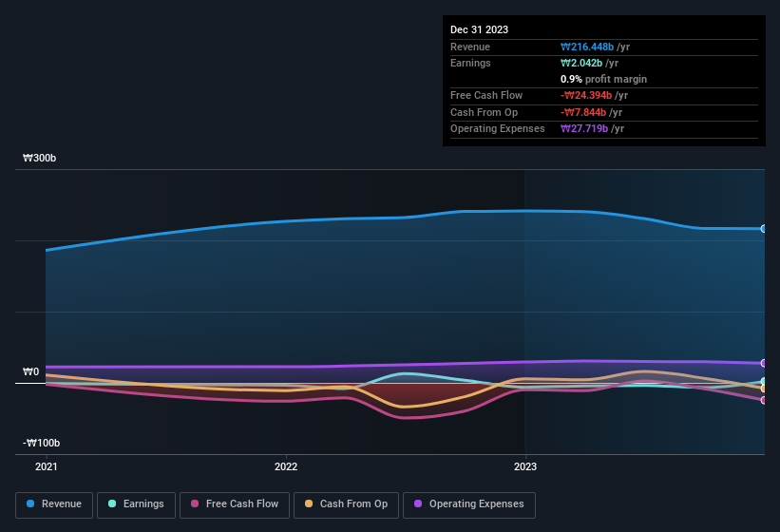780x532 pixels.
Task: Click the 2021 x-axis label
Action: click(47, 466)
